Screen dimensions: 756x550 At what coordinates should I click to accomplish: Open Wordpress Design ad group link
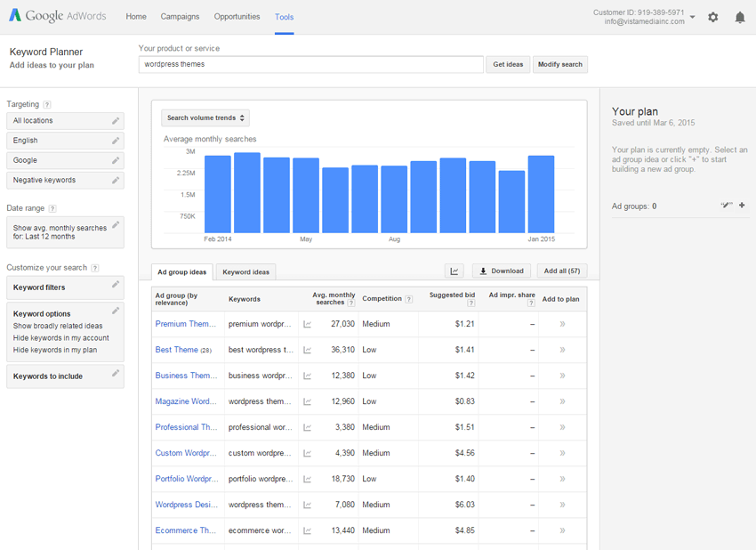pyautogui.click(x=187, y=505)
